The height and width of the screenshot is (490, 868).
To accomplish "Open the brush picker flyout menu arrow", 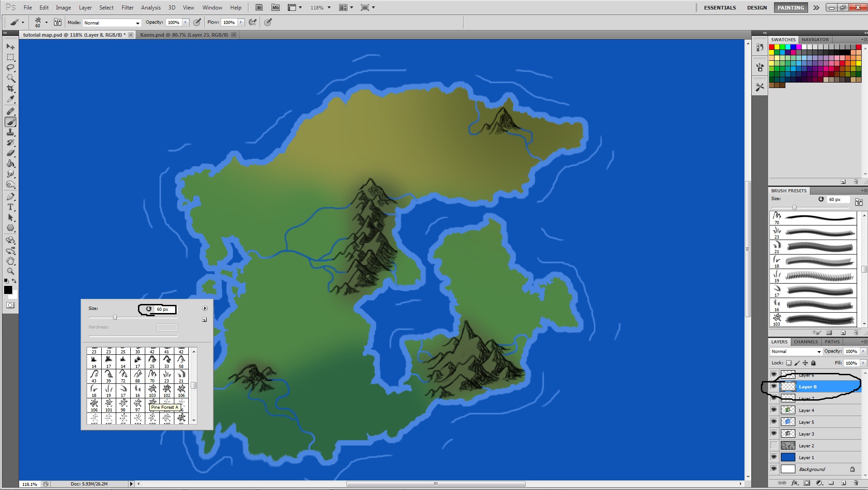I will click(x=205, y=309).
